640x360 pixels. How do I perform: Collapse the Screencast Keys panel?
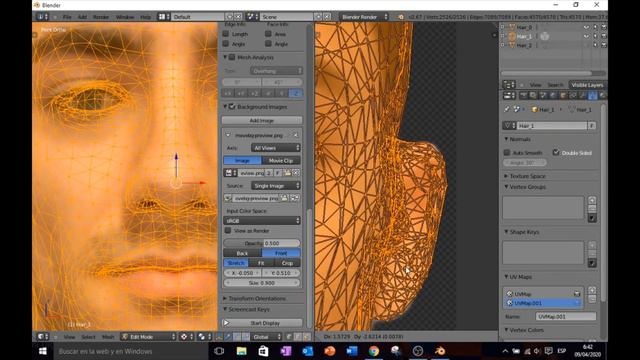(225, 309)
